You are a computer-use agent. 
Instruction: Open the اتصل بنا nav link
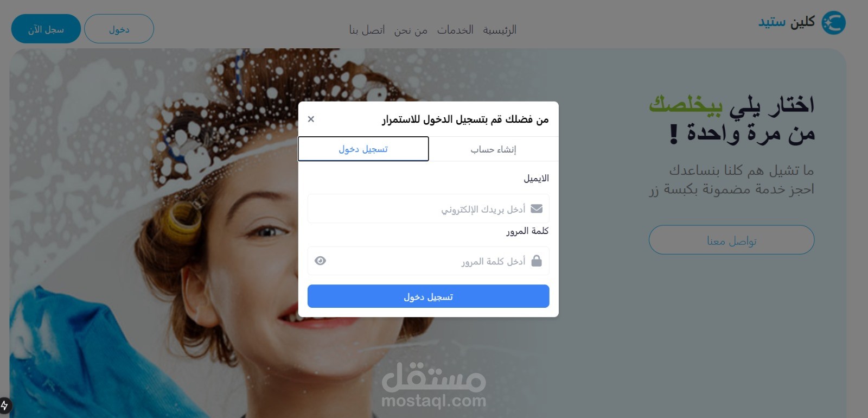[367, 30]
